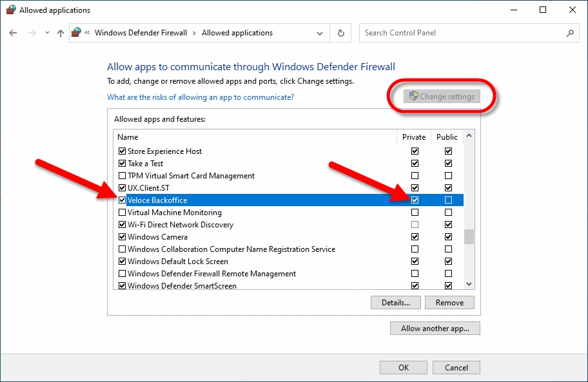Click the firewall icon in address bar
Image resolution: width=588 pixels, height=382 pixels.
coord(77,33)
